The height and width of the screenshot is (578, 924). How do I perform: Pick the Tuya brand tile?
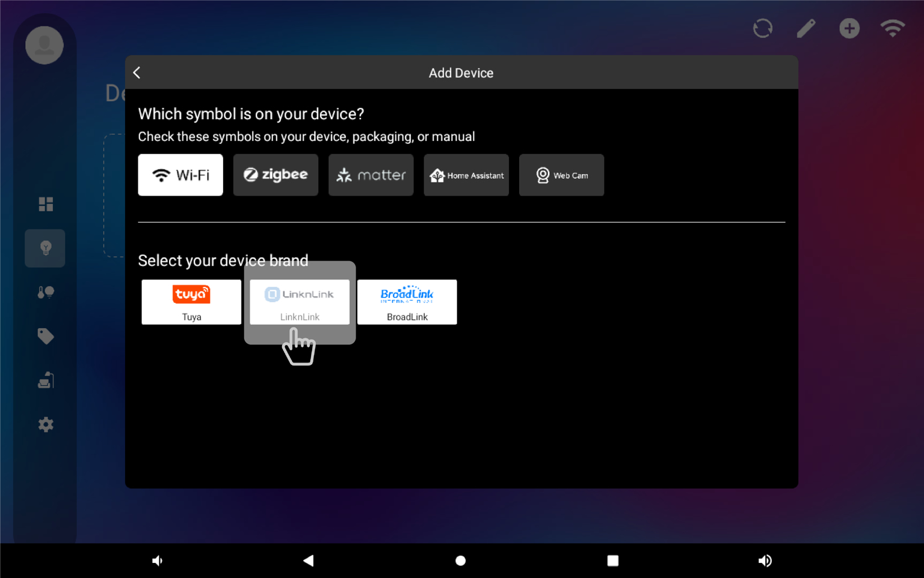191,302
